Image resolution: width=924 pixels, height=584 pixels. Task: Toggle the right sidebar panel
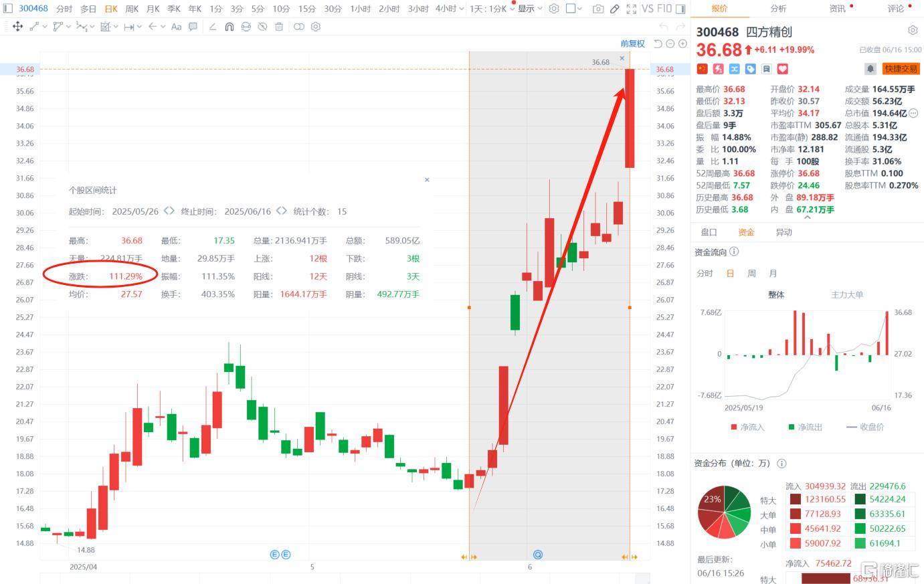(680, 9)
